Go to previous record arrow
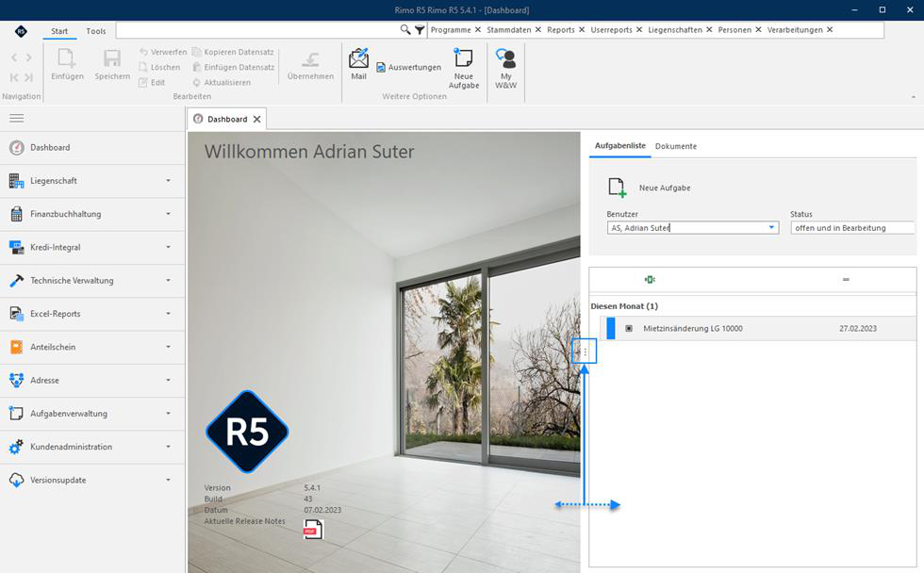This screenshot has height=573, width=924. tap(14, 57)
